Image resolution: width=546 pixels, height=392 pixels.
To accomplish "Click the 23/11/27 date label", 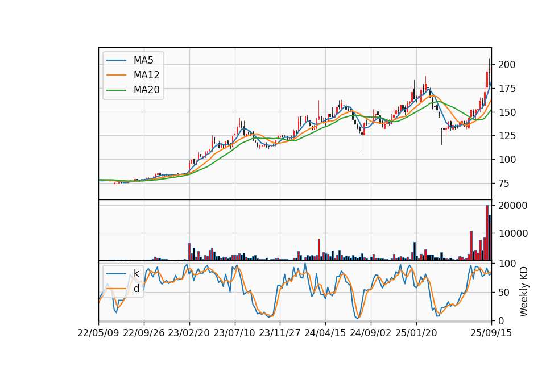I will click(x=280, y=333).
